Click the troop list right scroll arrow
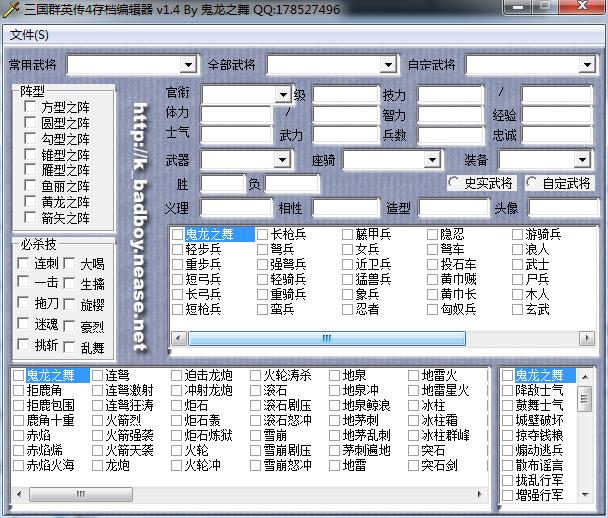 coord(587,338)
